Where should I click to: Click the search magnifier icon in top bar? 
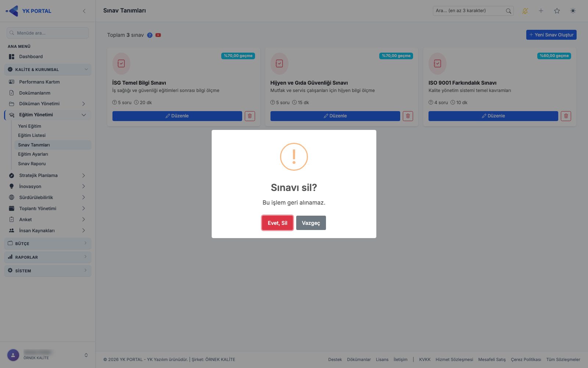(x=508, y=11)
